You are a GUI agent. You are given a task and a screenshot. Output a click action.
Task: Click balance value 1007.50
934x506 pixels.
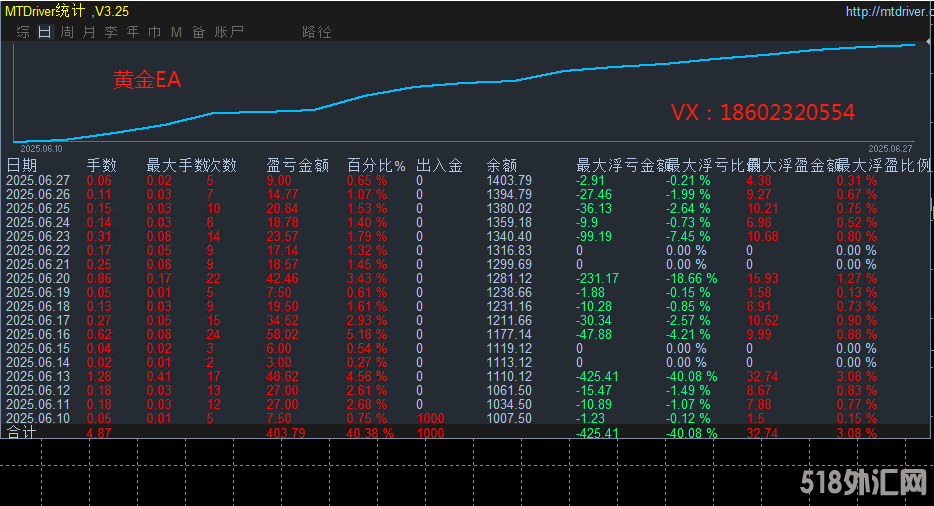[509, 418]
